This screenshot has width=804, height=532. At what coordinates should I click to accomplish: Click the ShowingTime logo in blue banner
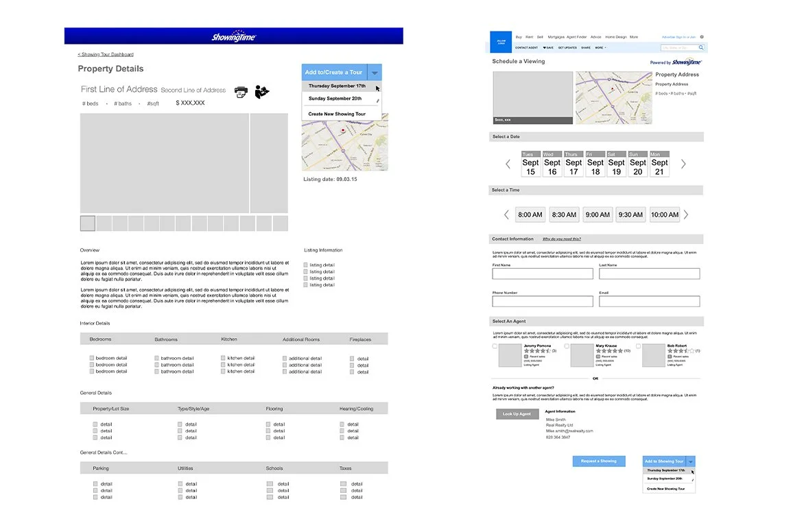click(x=234, y=37)
